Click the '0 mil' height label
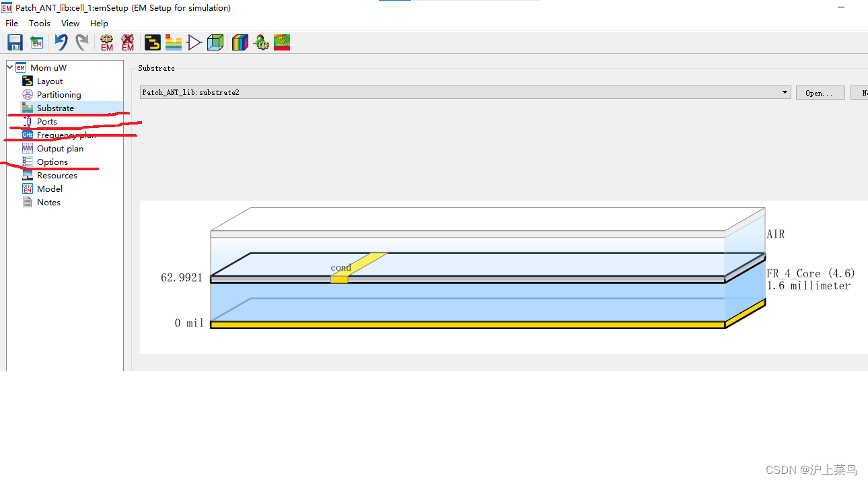Screen dimensions: 868x482 [x=189, y=323]
